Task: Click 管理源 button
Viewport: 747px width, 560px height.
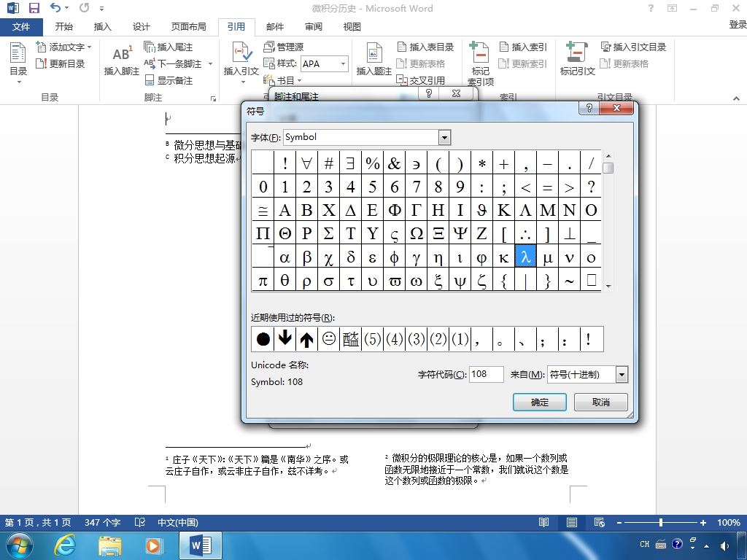Action: (284, 47)
